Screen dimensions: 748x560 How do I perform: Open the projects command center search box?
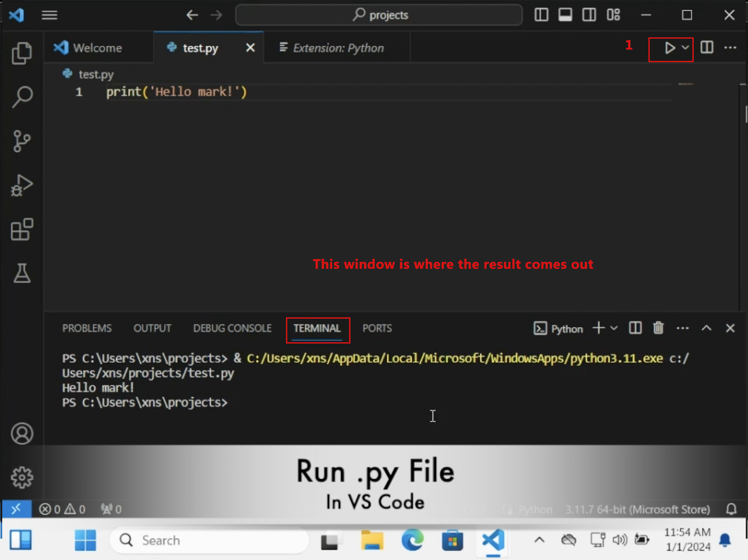(x=379, y=15)
